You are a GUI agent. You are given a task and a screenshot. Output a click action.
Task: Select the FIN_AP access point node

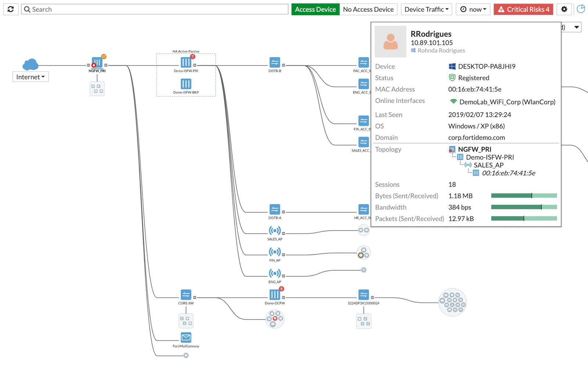pos(275,252)
